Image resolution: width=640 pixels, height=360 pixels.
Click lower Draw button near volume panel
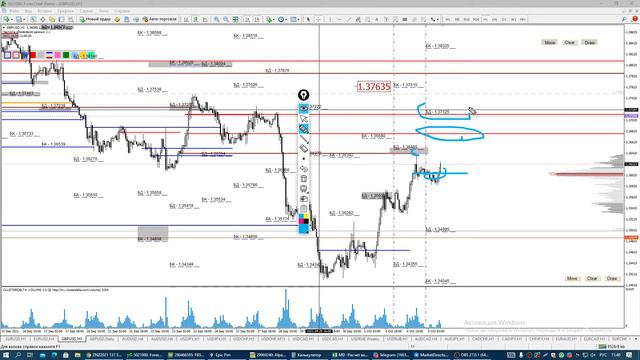612,278
